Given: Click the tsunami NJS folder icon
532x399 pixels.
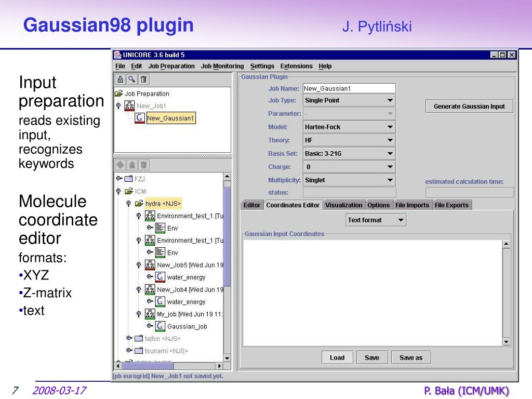Looking at the screenshot, I should click(x=139, y=351).
